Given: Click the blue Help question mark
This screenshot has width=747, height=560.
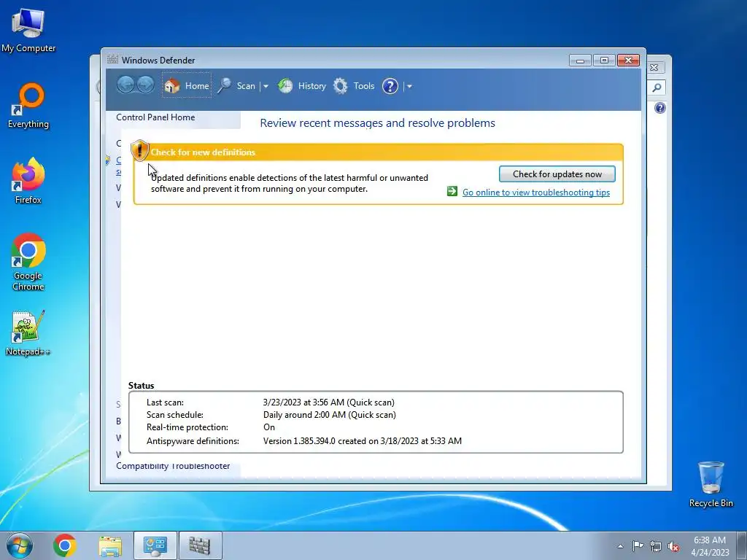Looking at the screenshot, I should 390,86.
